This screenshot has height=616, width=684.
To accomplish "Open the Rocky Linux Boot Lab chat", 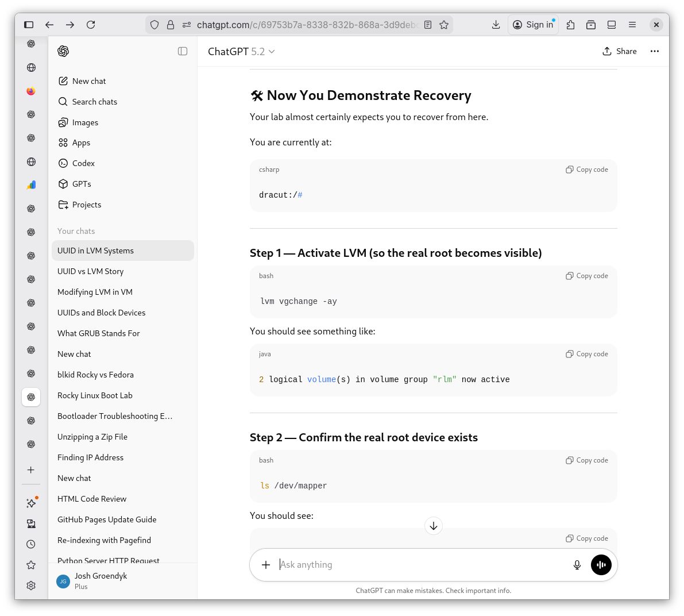I will (95, 395).
